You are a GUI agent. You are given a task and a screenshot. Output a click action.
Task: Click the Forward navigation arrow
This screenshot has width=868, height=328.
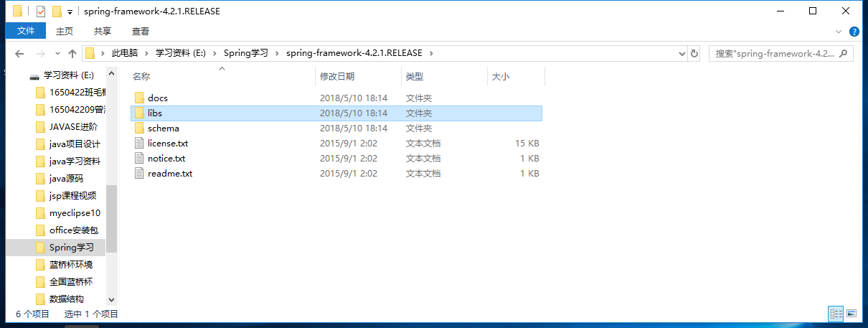pos(40,54)
